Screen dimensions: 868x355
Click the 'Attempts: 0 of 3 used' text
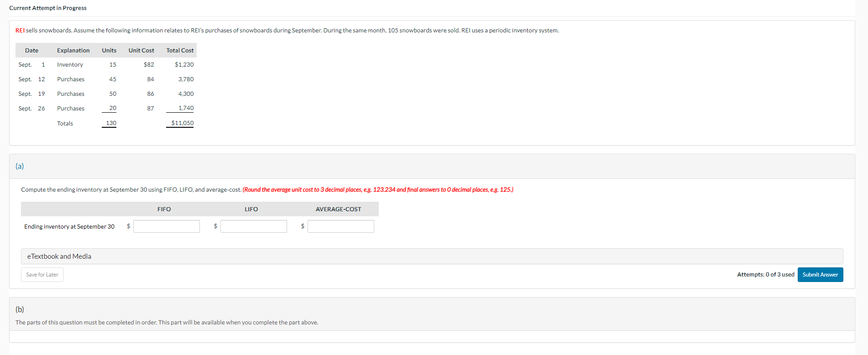pos(765,275)
